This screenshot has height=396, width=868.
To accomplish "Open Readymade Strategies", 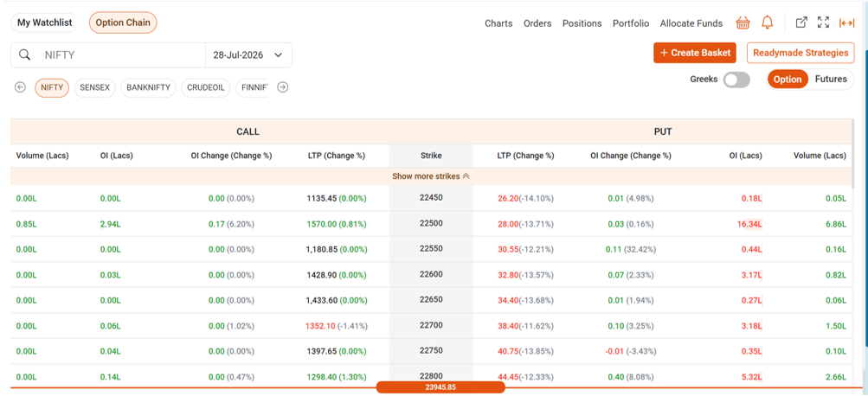I will pos(800,53).
